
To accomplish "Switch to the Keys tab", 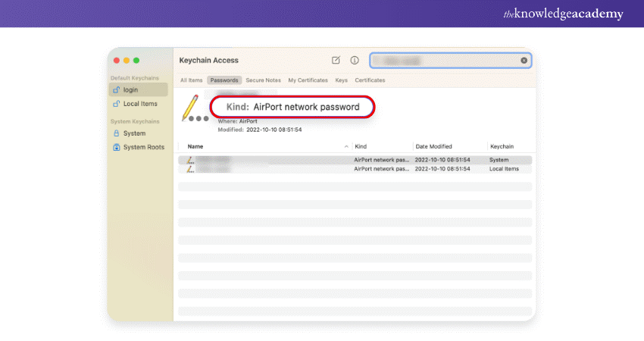I will [x=341, y=80].
